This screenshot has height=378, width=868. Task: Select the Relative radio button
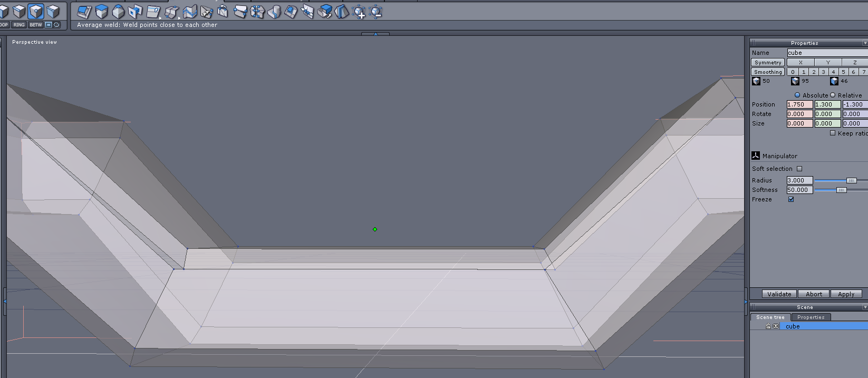833,95
